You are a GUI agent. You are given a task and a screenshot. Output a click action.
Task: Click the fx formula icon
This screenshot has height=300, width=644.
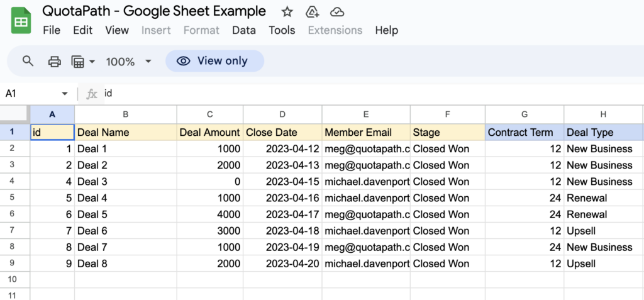tap(91, 94)
